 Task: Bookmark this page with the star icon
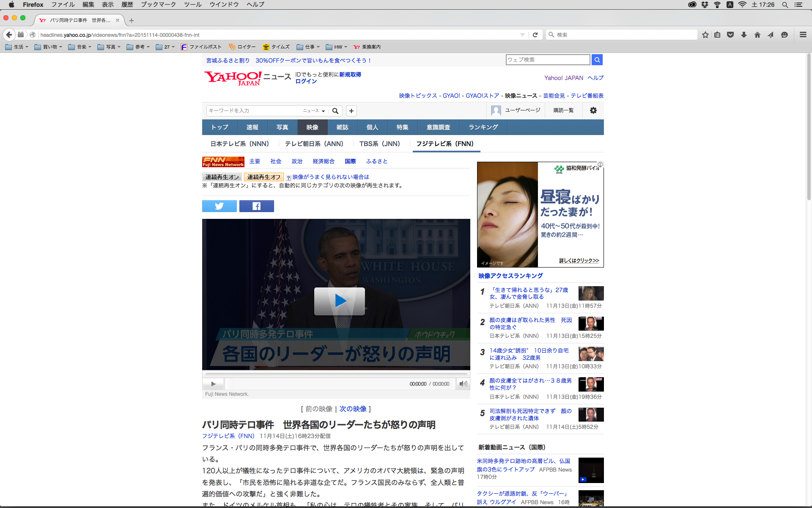705,35
